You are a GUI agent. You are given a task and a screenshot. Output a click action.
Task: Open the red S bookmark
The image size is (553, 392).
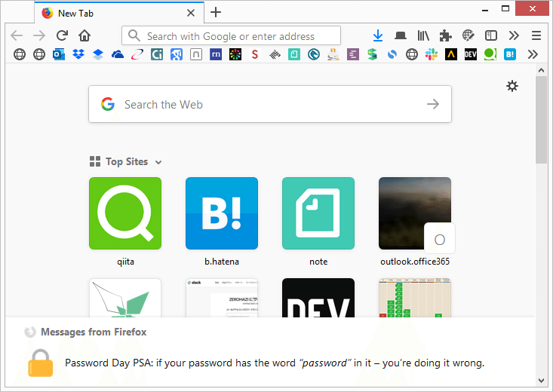coord(255,54)
